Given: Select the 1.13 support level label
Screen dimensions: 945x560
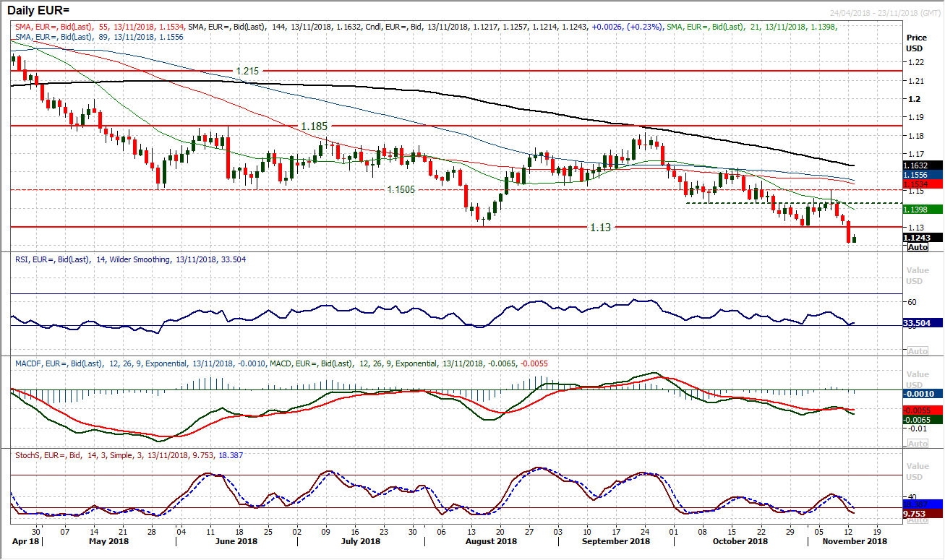Looking at the screenshot, I should (600, 227).
